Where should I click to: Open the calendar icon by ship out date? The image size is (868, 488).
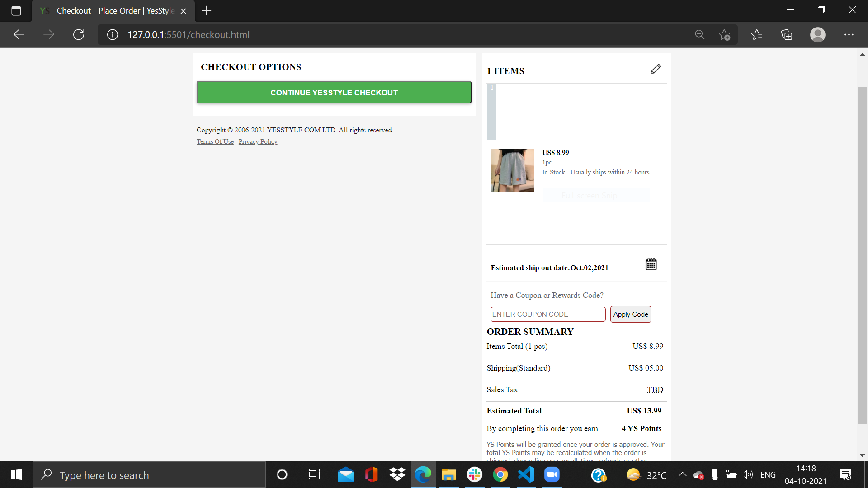651,264
